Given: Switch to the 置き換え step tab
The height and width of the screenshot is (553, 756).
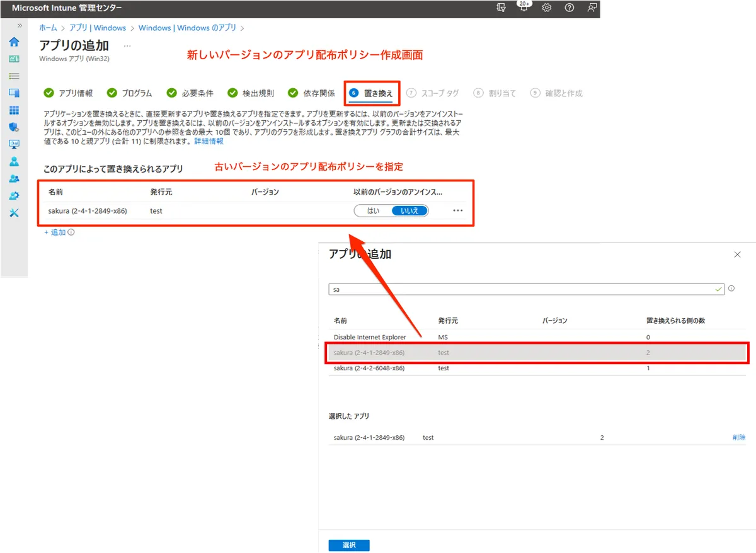Looking at the screenshot, I should (372, 93).
